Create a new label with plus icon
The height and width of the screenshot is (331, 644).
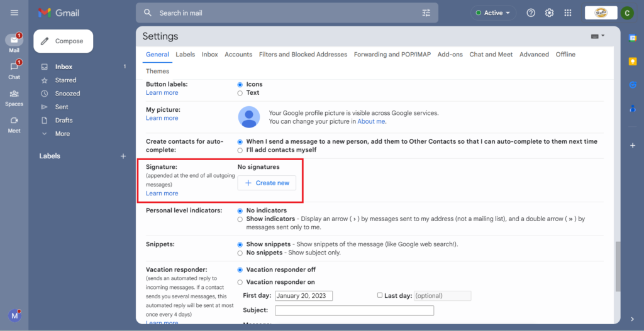[123, 156]
